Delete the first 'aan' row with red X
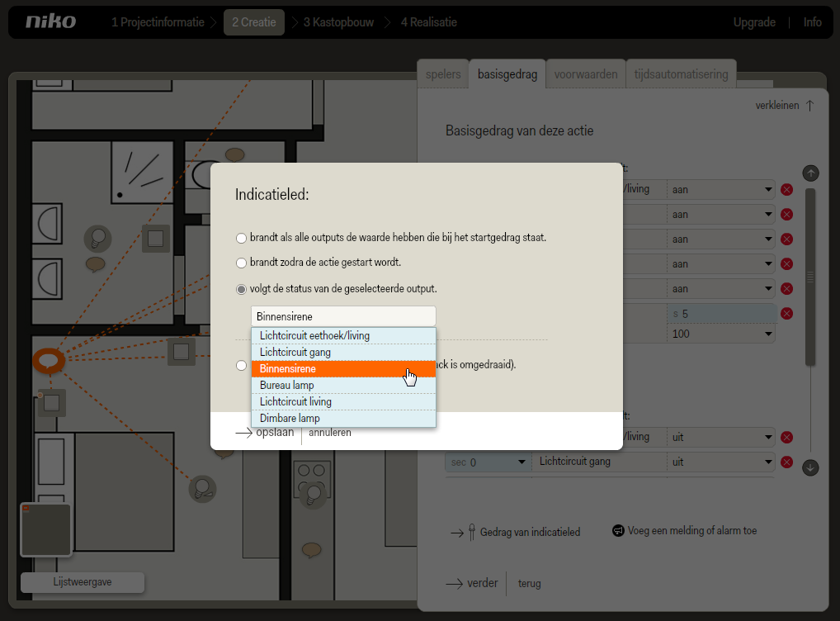The image size is (840, 621). [x=786, y=190]
